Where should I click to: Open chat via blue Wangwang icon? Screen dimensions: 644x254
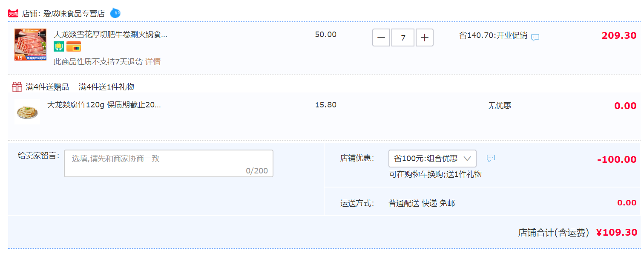click(115, 13)
